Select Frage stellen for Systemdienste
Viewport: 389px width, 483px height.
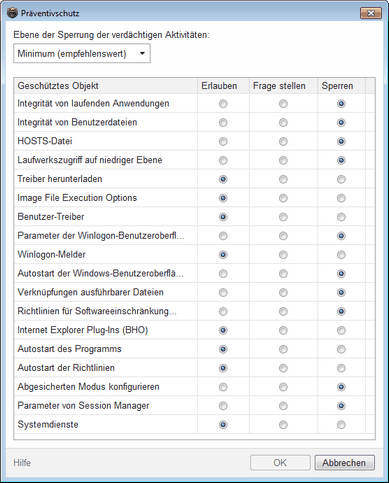coord(283,425)
